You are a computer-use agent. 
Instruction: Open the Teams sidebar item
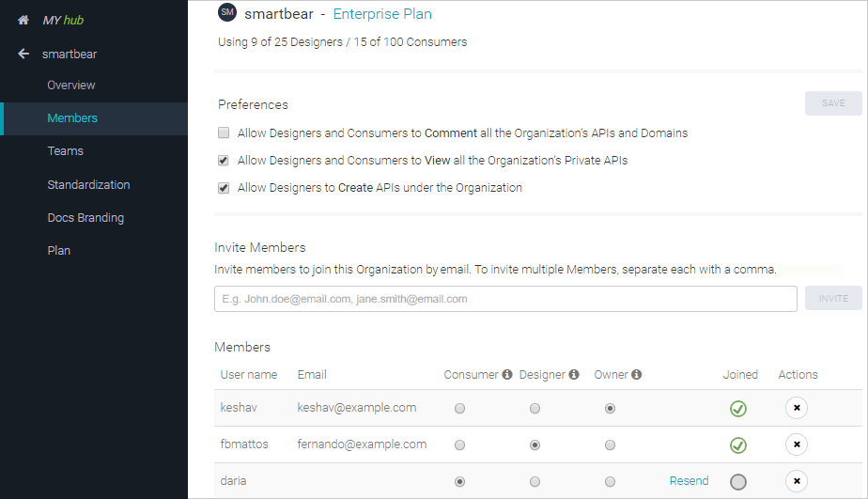click(x=66, y=151)
